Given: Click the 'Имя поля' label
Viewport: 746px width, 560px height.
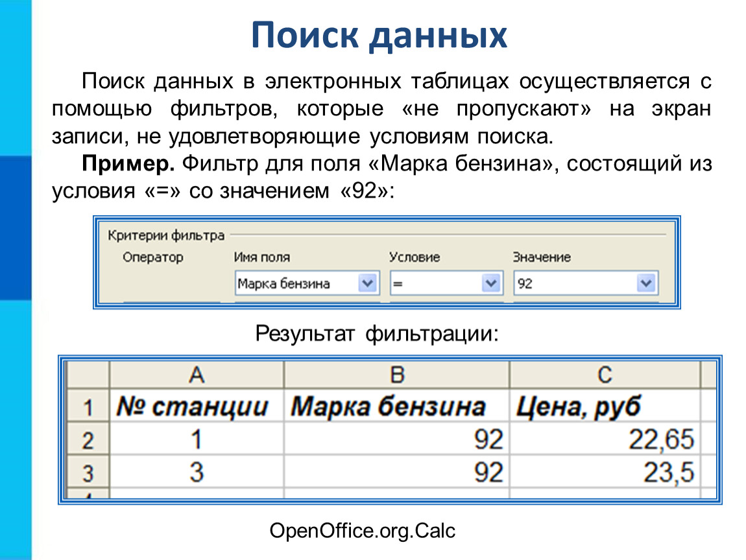Looking at the screenshot, I should click(x=261, y=257).
